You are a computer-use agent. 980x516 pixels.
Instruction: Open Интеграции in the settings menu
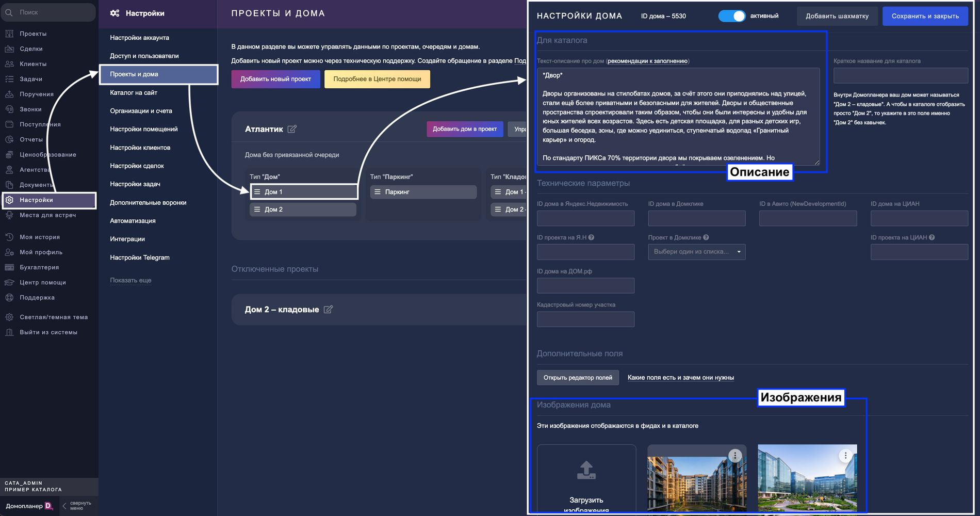pyautogui.click(x=127, y=239)
